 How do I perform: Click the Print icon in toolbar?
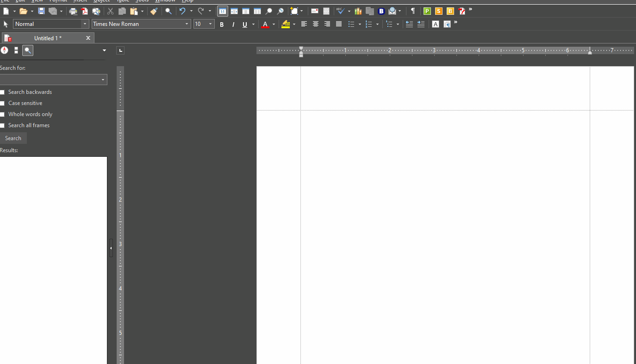(73, 11)
